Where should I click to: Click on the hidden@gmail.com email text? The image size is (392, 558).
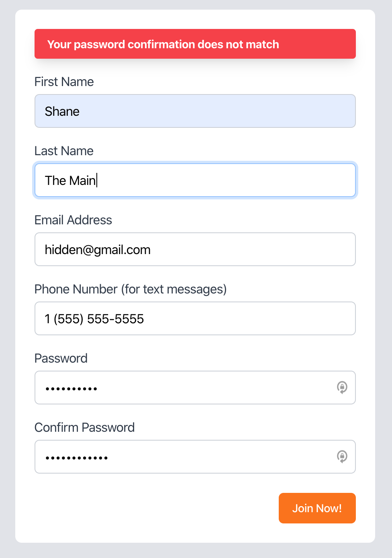tap(98, 250)
